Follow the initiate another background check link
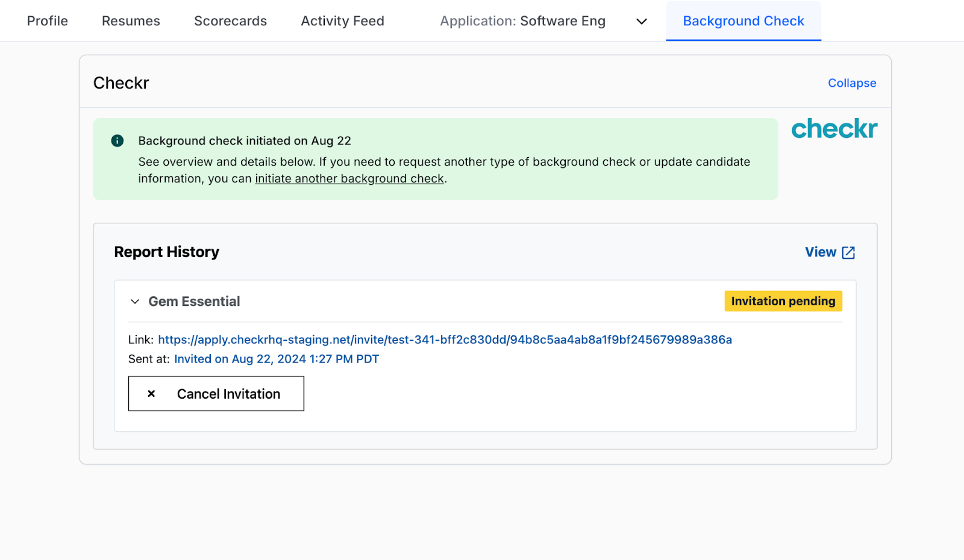964x560 pixels. [349, 179]
